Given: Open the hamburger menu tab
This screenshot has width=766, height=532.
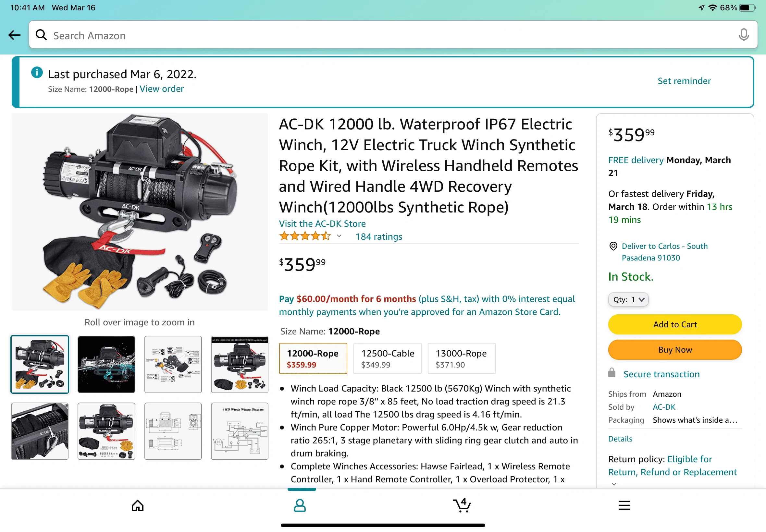Looking at the screenshot, I should point(624,505).
